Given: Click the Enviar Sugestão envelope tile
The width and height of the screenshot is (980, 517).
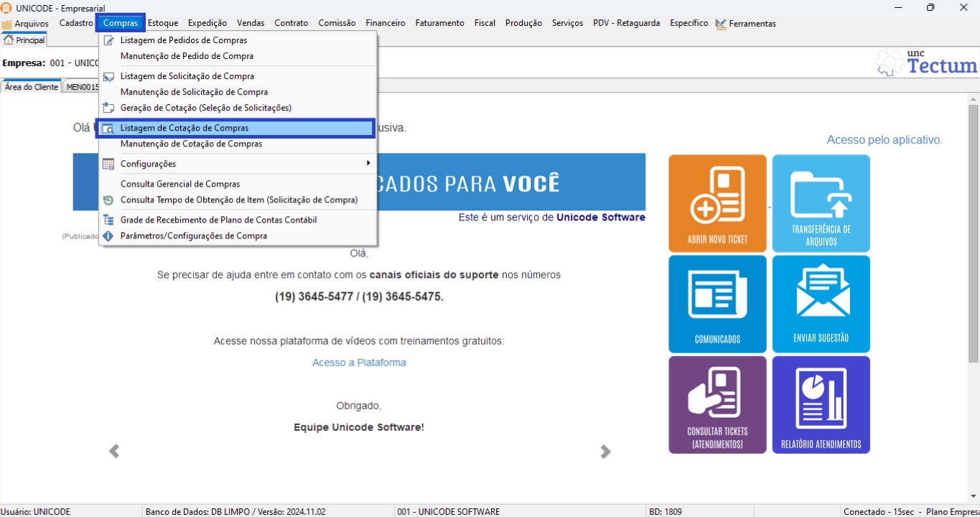Looking at the screenshot, I should click(x=821, y=304).
